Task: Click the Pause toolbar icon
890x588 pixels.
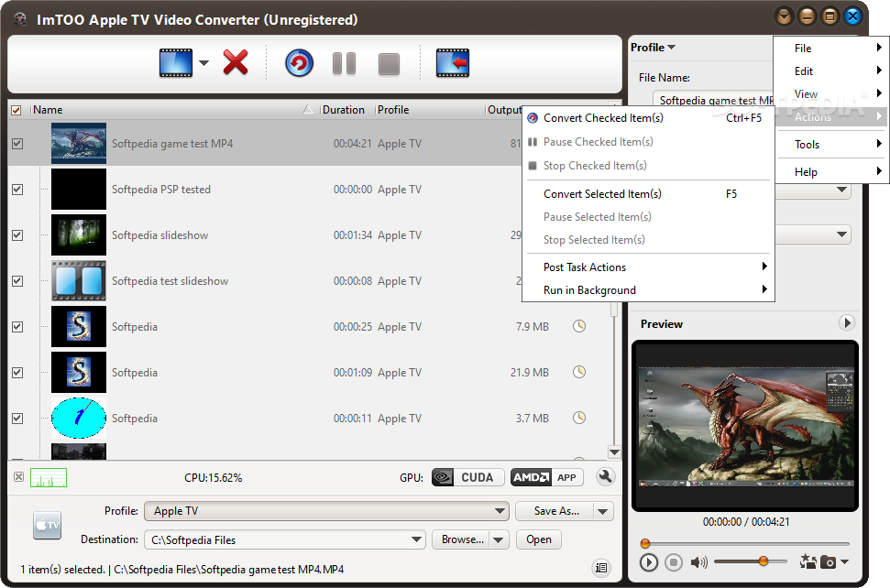Action: pyautogui.click(x=344, y=63)
